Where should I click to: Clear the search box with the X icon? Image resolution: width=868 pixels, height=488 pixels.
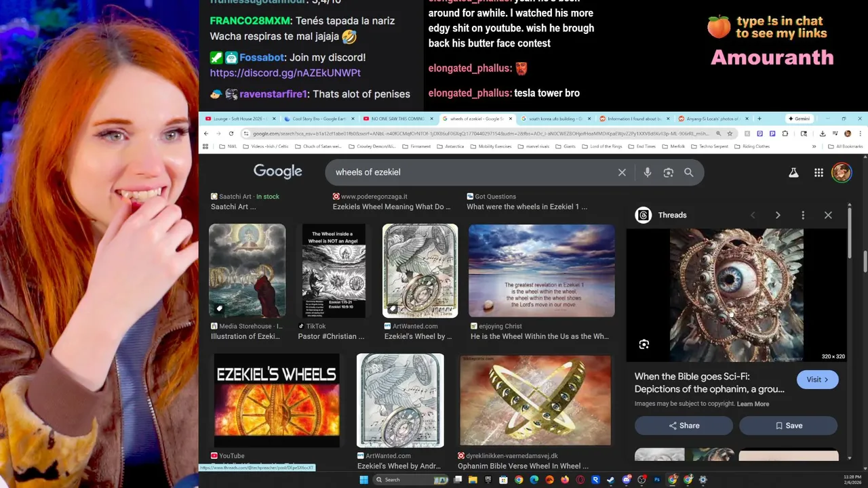point(622,172)
